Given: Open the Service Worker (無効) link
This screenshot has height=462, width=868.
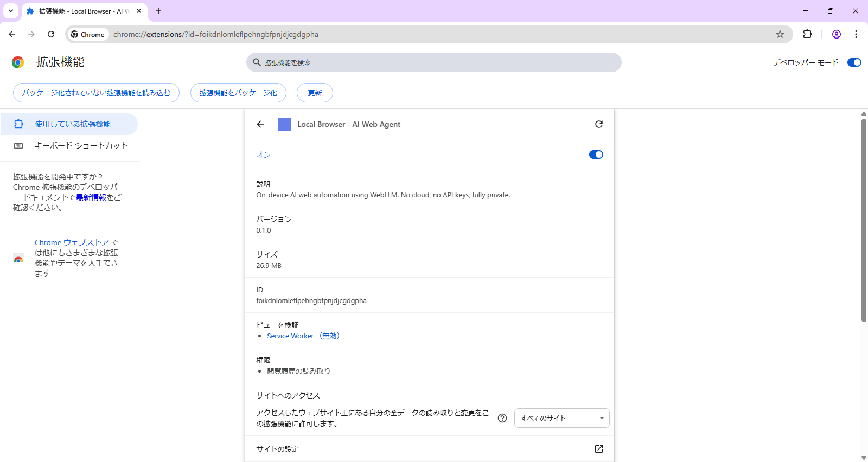Looking at the screenshot, I should (305, 336).
